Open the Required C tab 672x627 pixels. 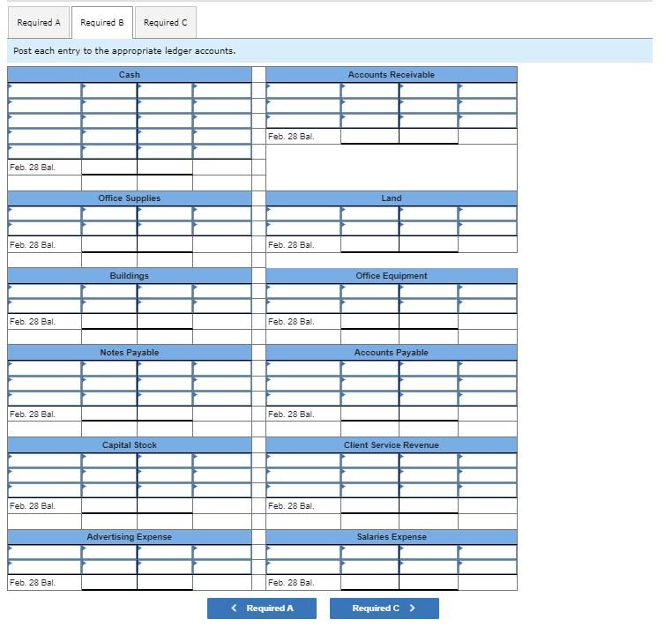coord(166,23)
